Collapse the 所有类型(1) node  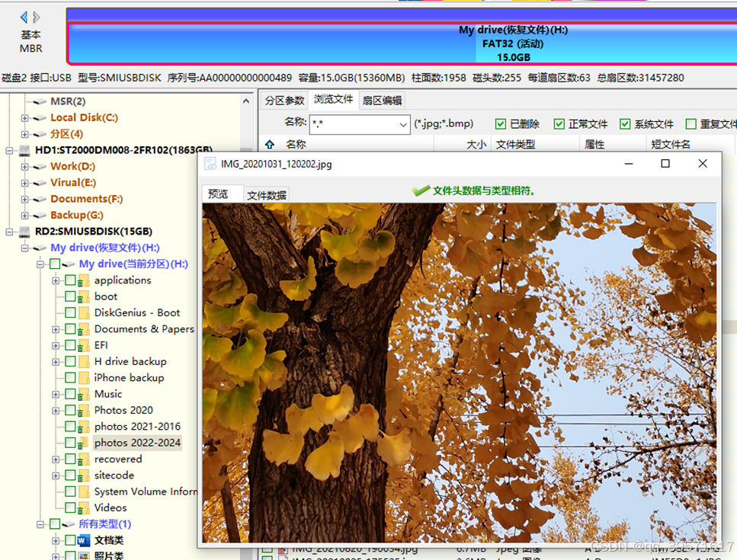40,524
